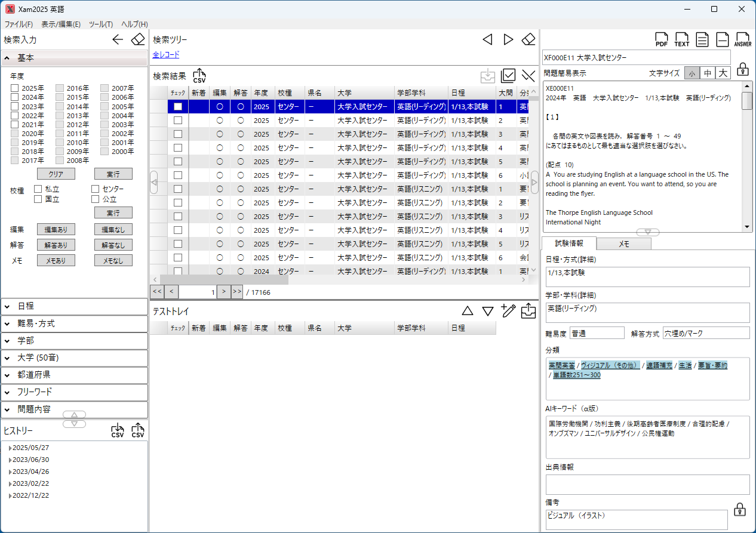Check the 2025年 year checkbox

pyautogui.click(x=14, y=88)
